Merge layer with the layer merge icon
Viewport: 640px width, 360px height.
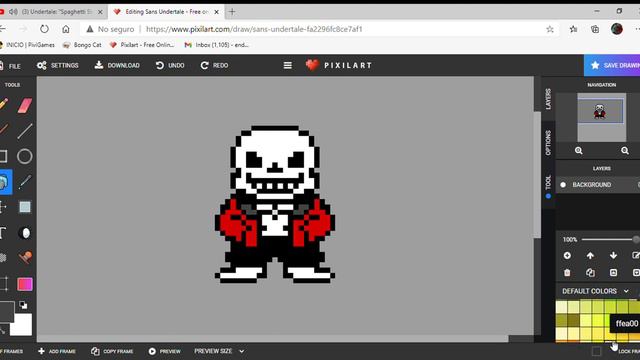[613, 273]
